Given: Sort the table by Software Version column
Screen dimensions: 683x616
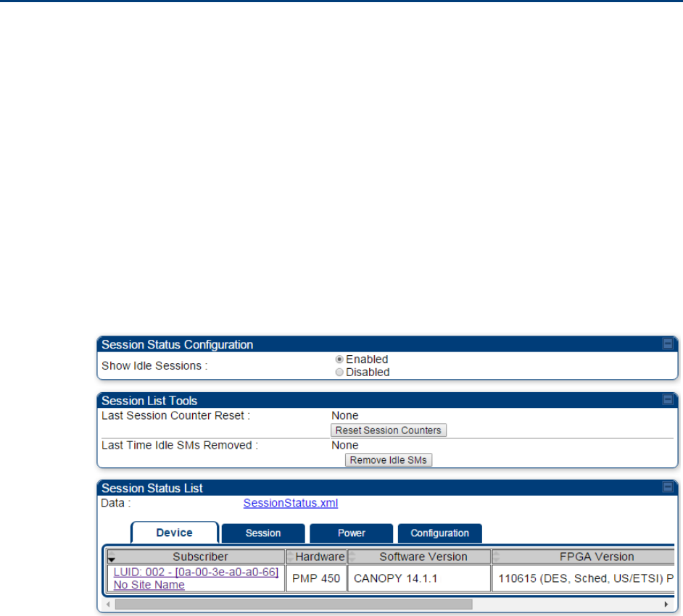Looking at the screenshot, I should click(x=419, y=557).
